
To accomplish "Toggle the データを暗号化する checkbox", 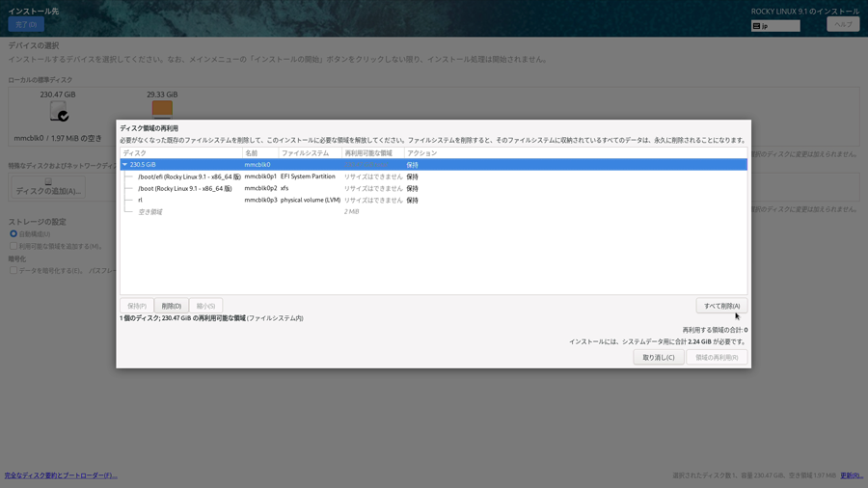I will (x=14, y=271).
